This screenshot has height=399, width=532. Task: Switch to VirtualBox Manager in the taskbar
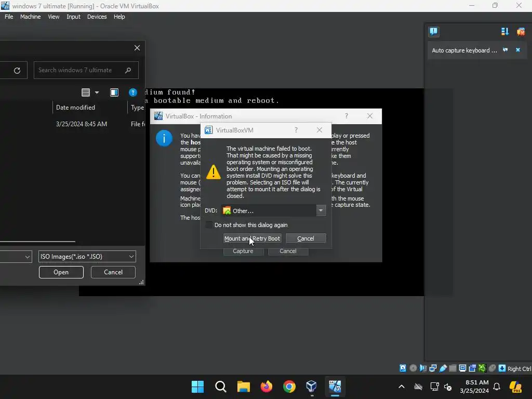click(312, 387)
